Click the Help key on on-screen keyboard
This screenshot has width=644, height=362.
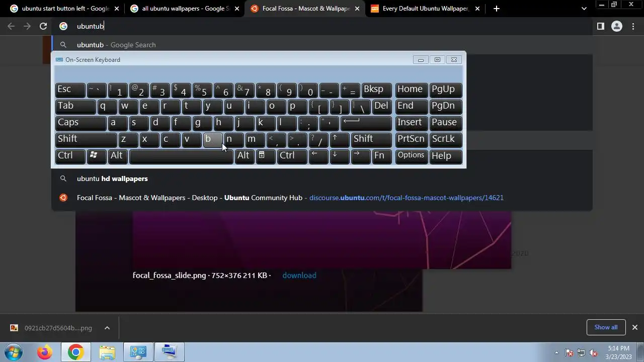pyautogui.click(x=446, y=156)
